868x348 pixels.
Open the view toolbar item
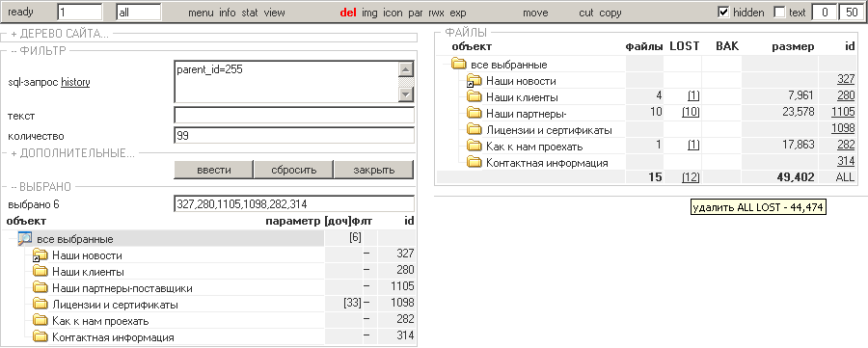coord(275,13)
